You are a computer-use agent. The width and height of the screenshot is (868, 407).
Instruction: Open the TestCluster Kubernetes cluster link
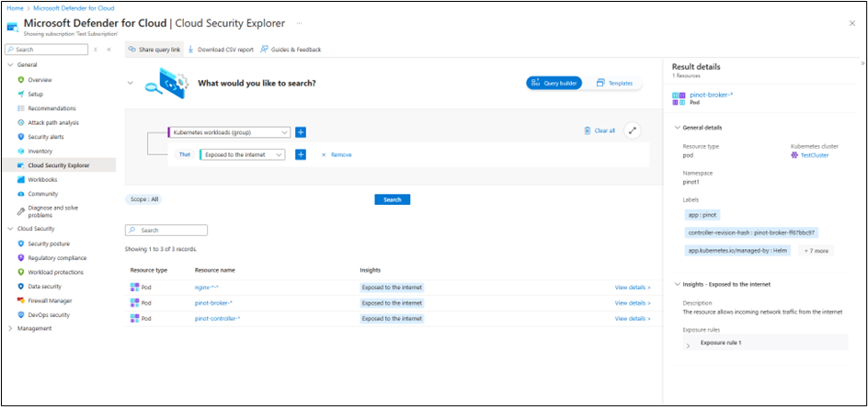(x=815, y=155)
